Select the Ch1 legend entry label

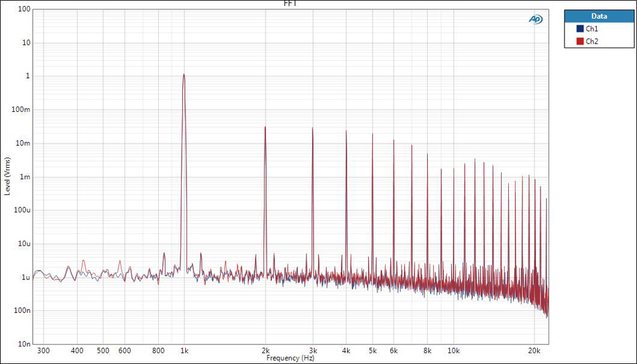(592, 29)
